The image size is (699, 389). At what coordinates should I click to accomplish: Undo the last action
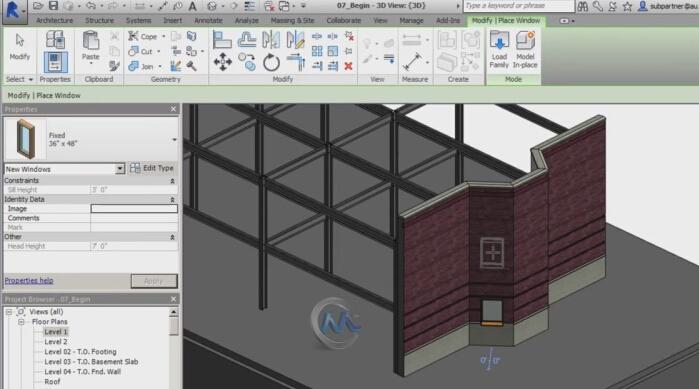click(x=91, y=6)
